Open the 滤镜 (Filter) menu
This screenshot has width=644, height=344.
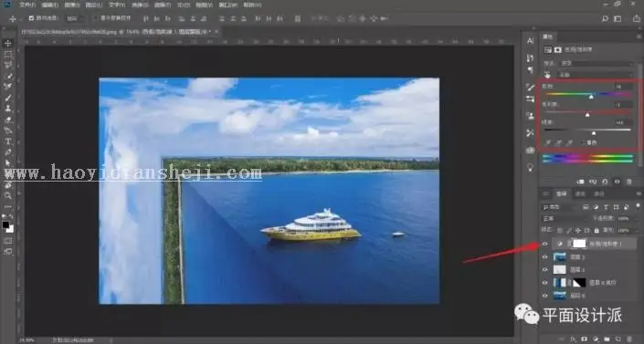point(162,5)
